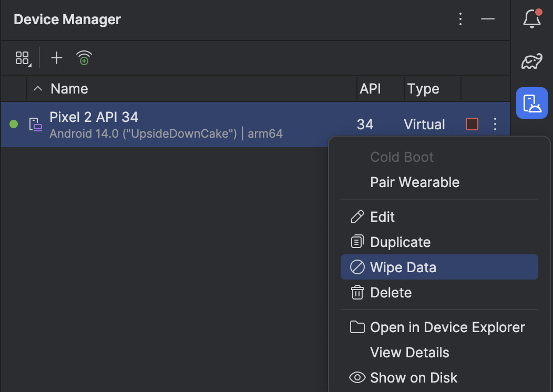Open the Gradle tool window icon
Image resolution: width=553 pixels, height=392 pixels.
532,61
